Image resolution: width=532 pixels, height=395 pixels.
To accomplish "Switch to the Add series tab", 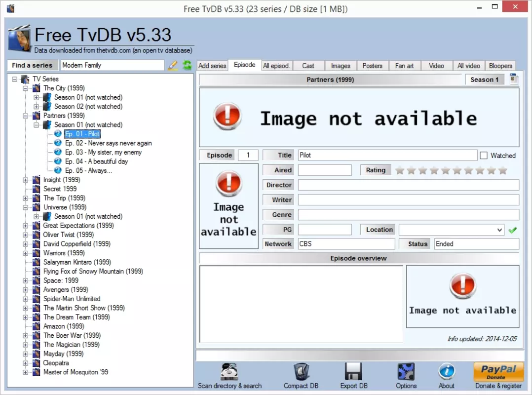I will coord(212,66).
